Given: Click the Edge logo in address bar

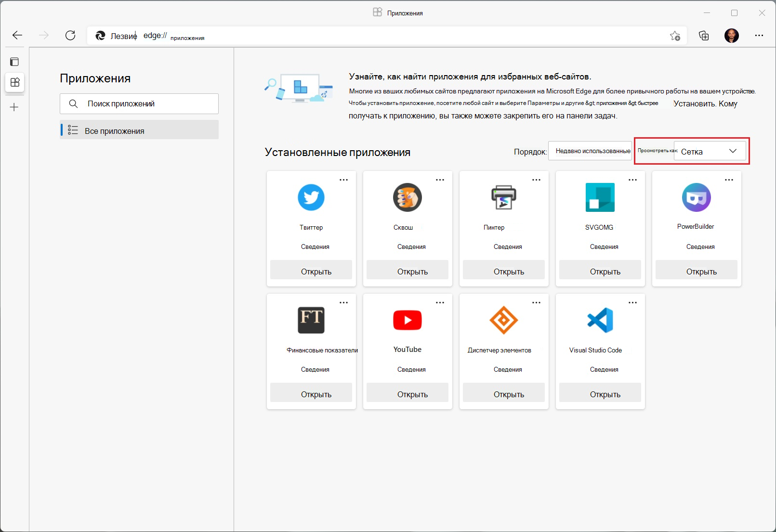Looking at the screenshot, I should click(x=100, y=36).
